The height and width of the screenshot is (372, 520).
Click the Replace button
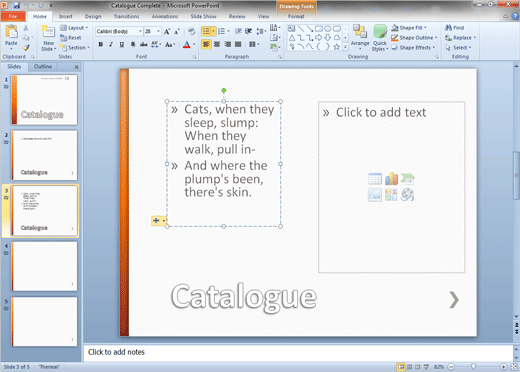pos(460,38)
